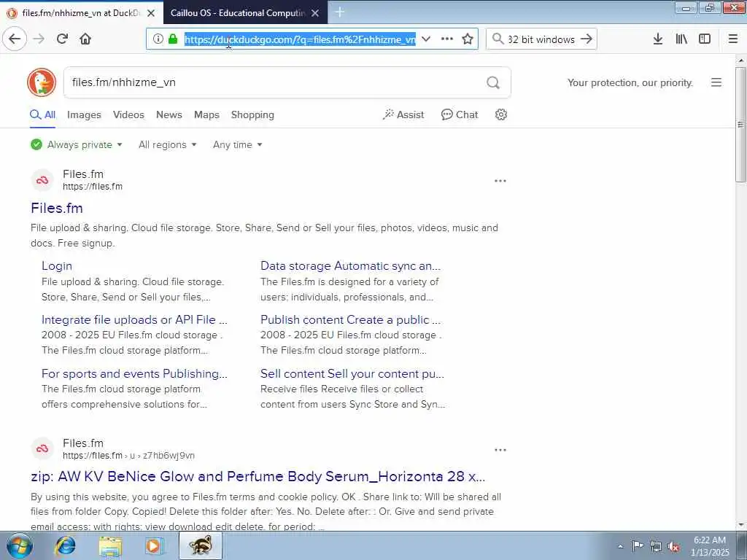The image size is (747, 560).
Task: Click the network tray icon
Action: pyautogui.click(x=656, y=547)
